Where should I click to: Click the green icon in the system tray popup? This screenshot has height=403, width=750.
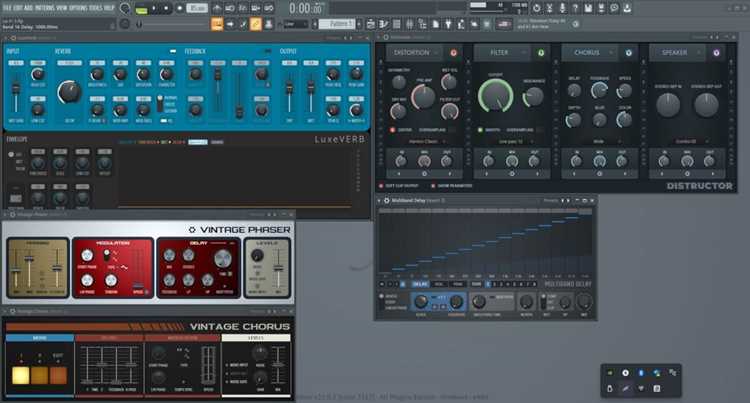(x=610, y=372)
